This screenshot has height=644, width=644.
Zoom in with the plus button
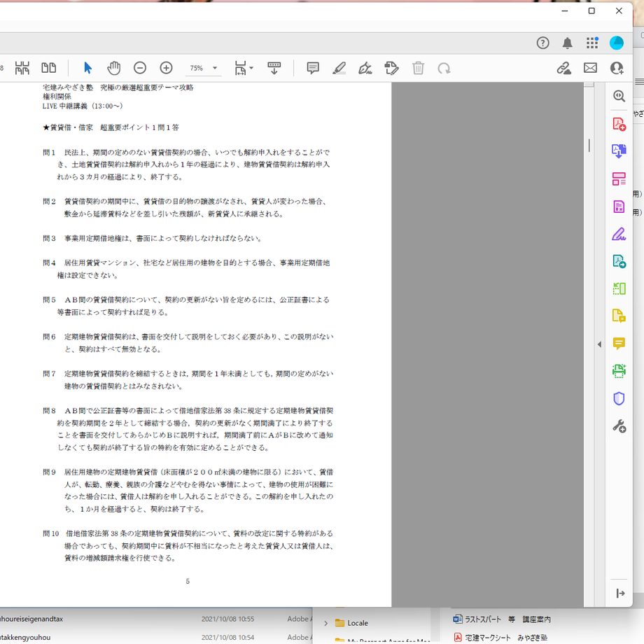pos(166,68)
